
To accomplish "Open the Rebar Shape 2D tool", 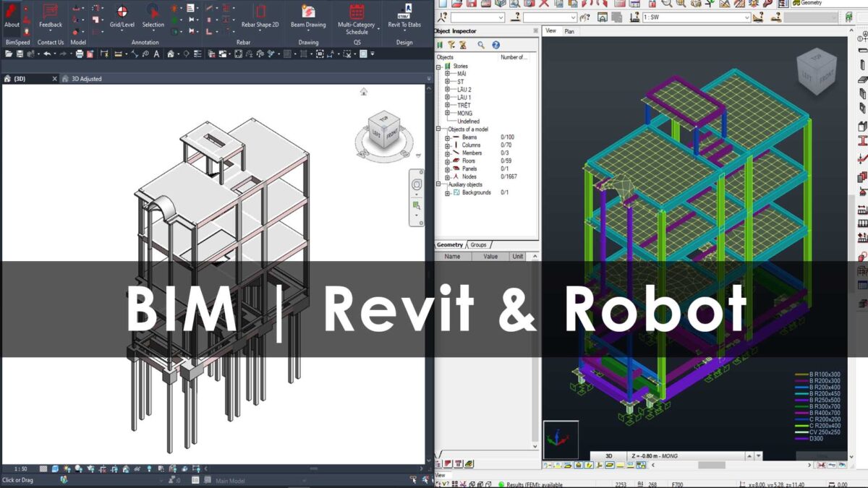I will point(260,17).
